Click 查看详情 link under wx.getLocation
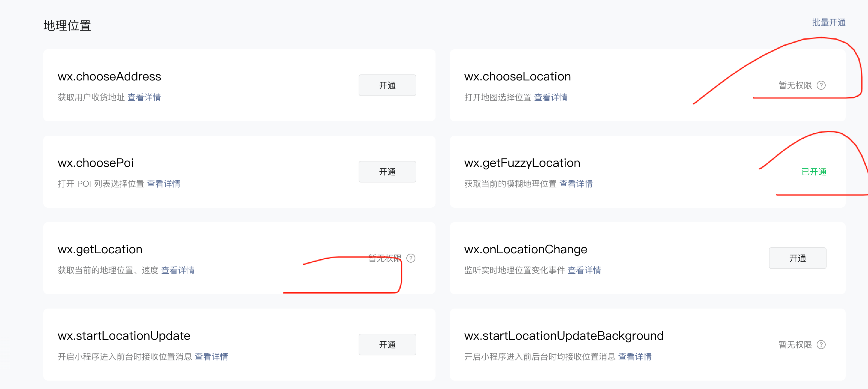 pos(178,270)
